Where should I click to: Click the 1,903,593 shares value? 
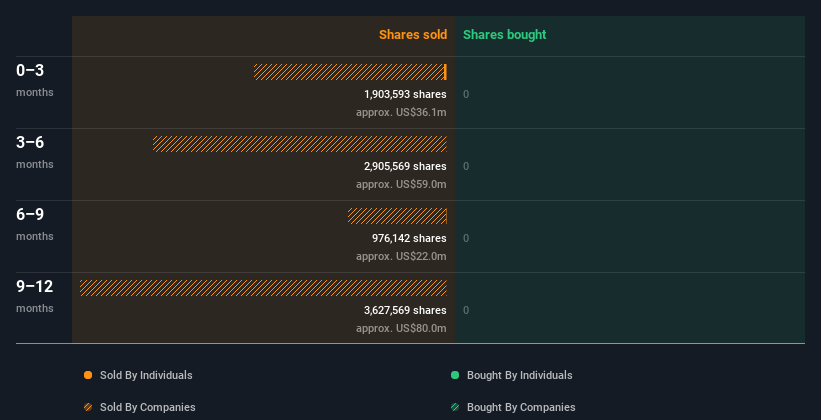coord(405,94)
